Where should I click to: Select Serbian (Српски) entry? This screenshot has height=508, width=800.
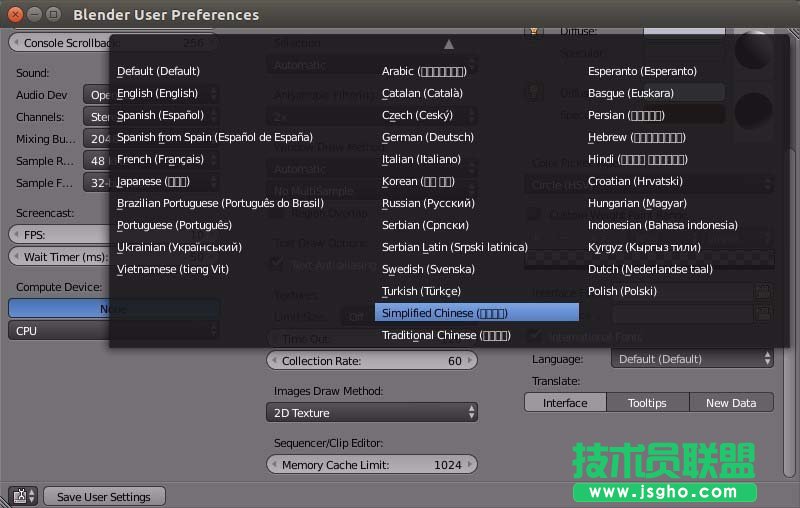click(425, 225)
